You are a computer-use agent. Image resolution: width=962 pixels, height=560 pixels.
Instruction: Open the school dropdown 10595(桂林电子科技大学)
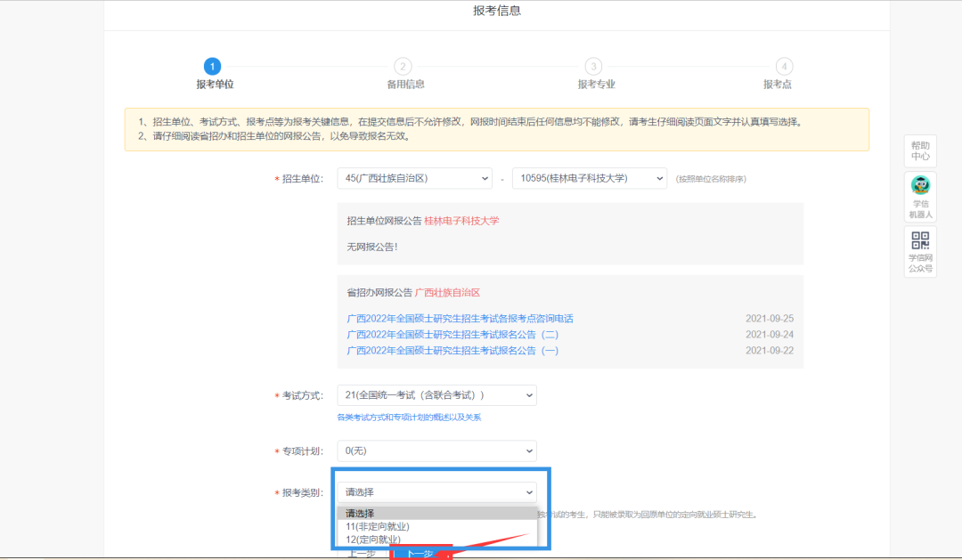(590, 178)
